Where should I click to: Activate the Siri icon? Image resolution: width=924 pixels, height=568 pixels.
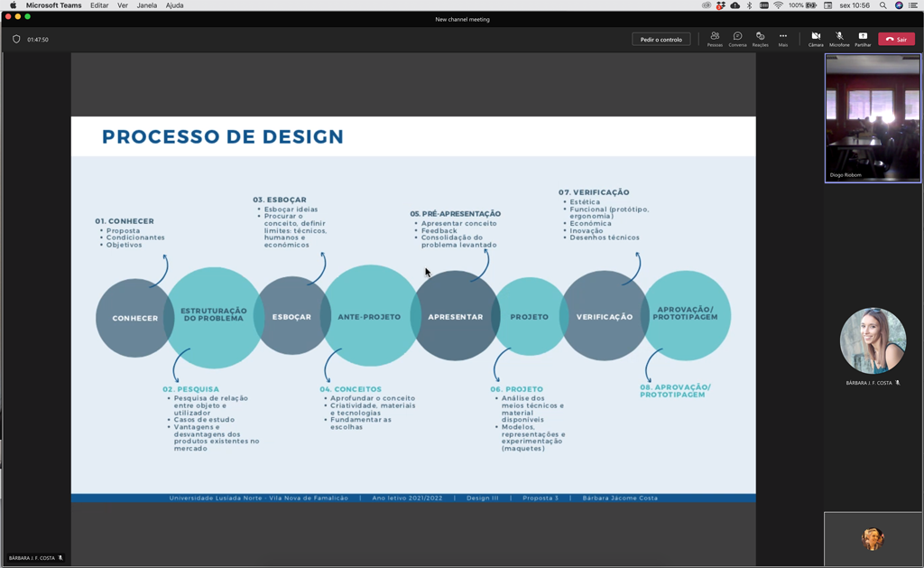(x=899, y=5)
